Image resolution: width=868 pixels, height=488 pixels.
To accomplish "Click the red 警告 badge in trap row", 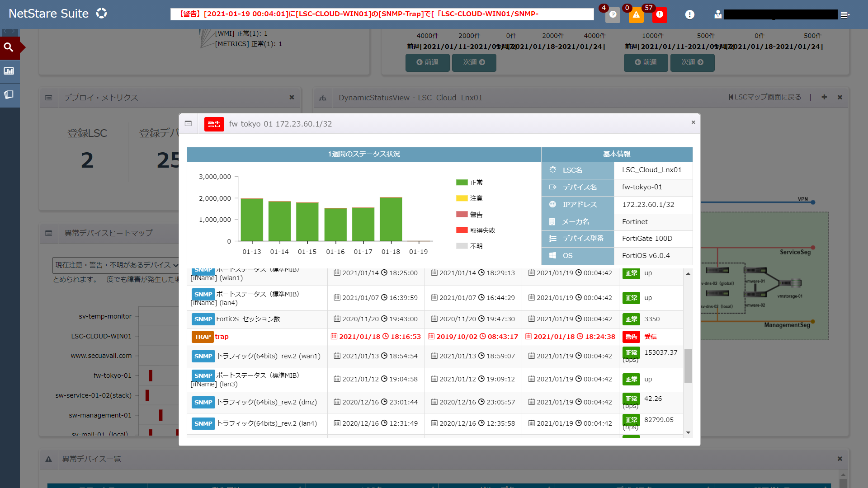I will point(631,337).
